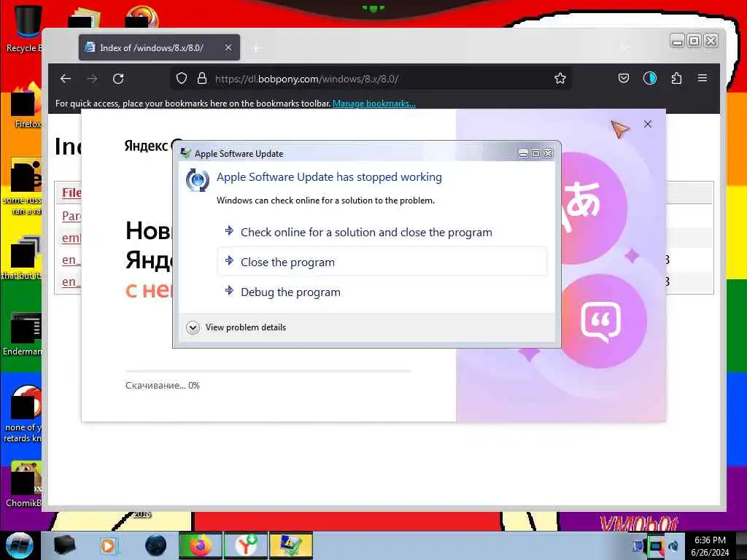Viewport: 747px width, 560px height.
Task: Bookmark this page with the star icon
Action: click(x=560, y=79)
